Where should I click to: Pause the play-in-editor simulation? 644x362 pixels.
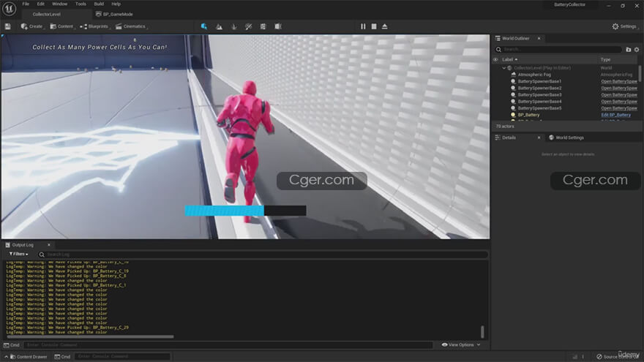363,26
